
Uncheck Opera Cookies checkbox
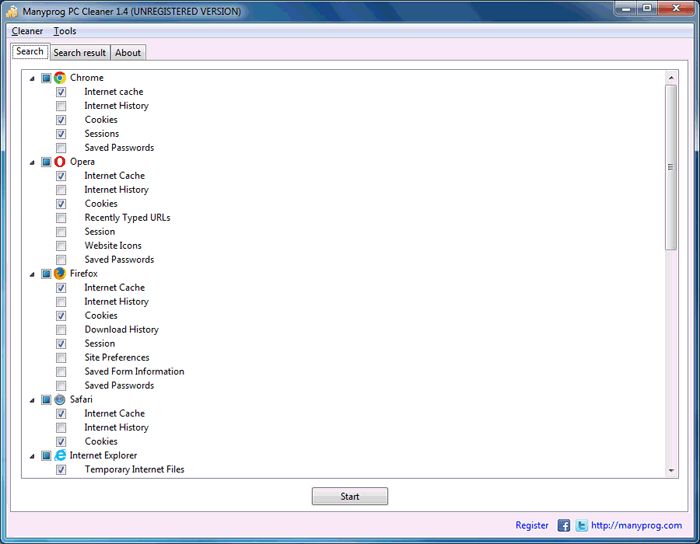coord(61,204)
